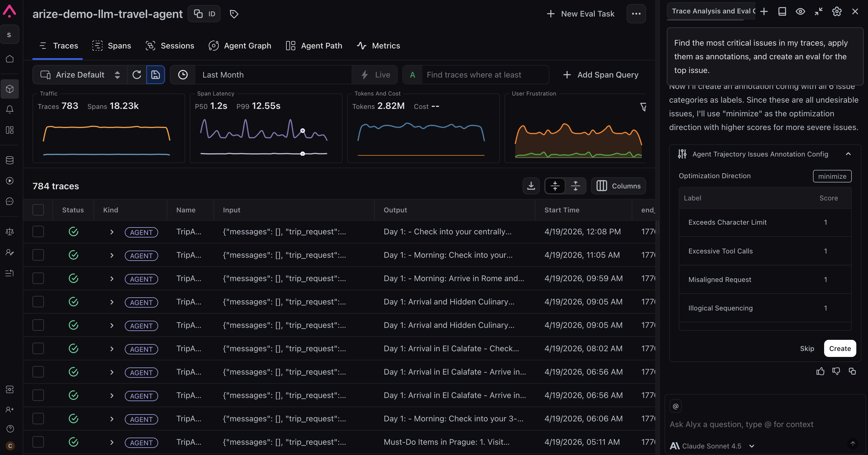The width and height of the screenshot is (868, 455).
Task: Click the 'Find traces where at least' filter field
Action: 485,74
